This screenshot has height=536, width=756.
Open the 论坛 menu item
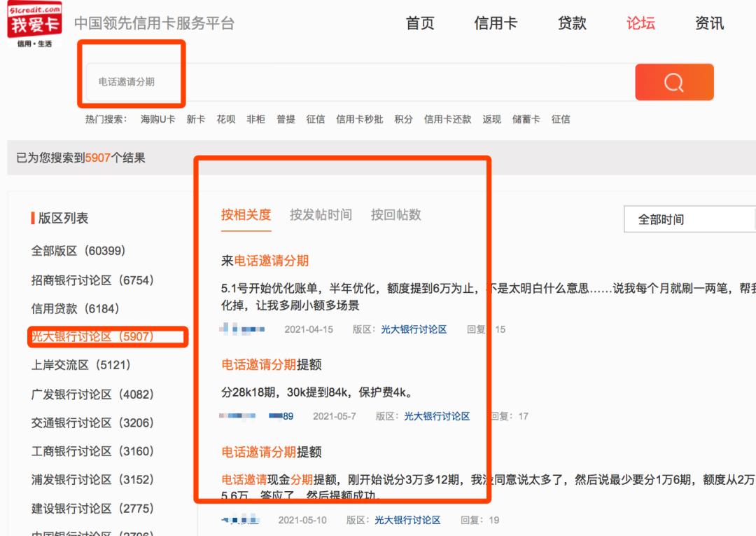(x=640, y=23)
